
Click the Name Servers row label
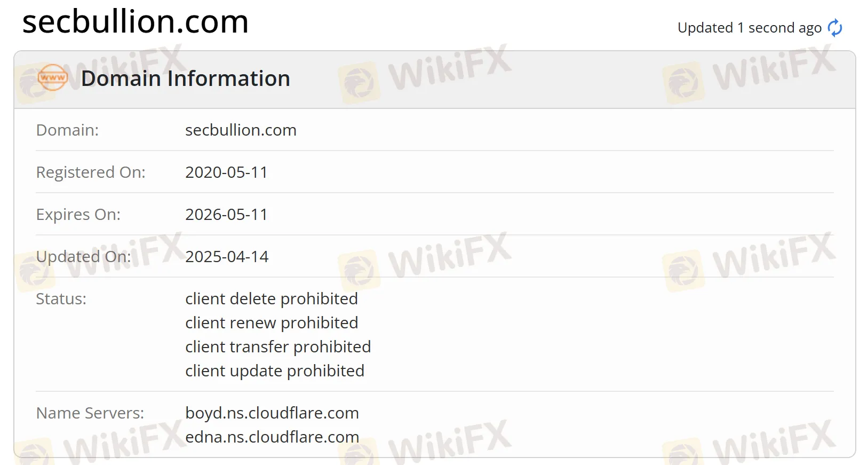90,413
